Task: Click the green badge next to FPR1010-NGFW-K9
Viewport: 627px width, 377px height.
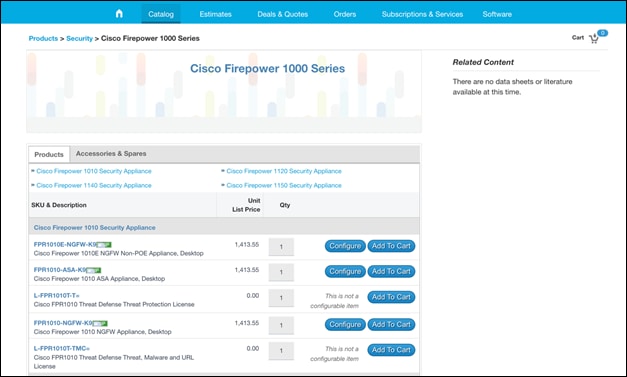Action: pos(100,323)
